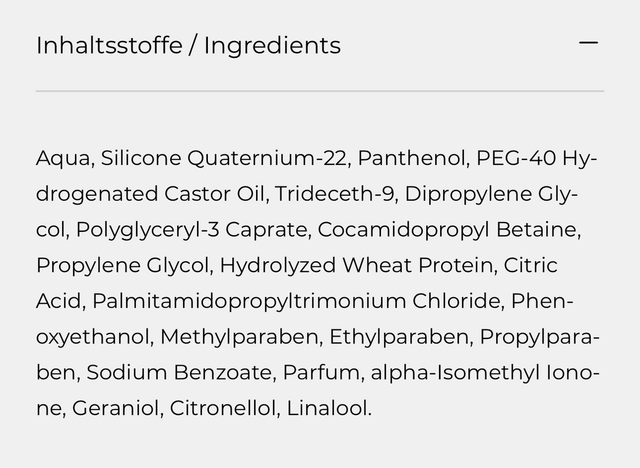Click on Silicone Quaternium-22 ingredient text
Image resolution: width=640 pixels, height=468 pixels.
tap(224, 158)
